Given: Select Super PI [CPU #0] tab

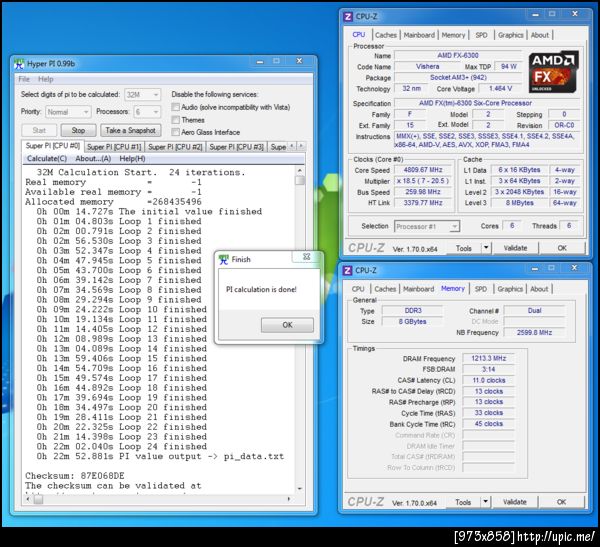Looking at the screenshot, I should tap(52, 146).
